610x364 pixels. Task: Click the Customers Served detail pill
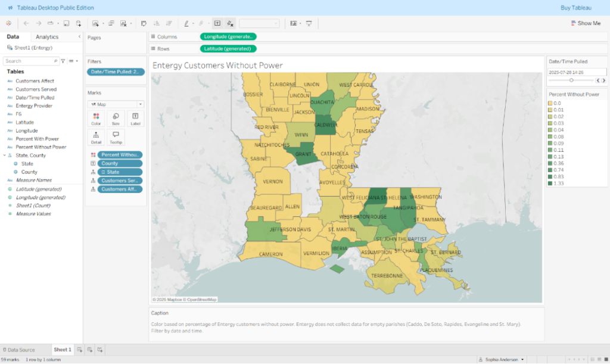pyautogui.click(x=120, y=181)
